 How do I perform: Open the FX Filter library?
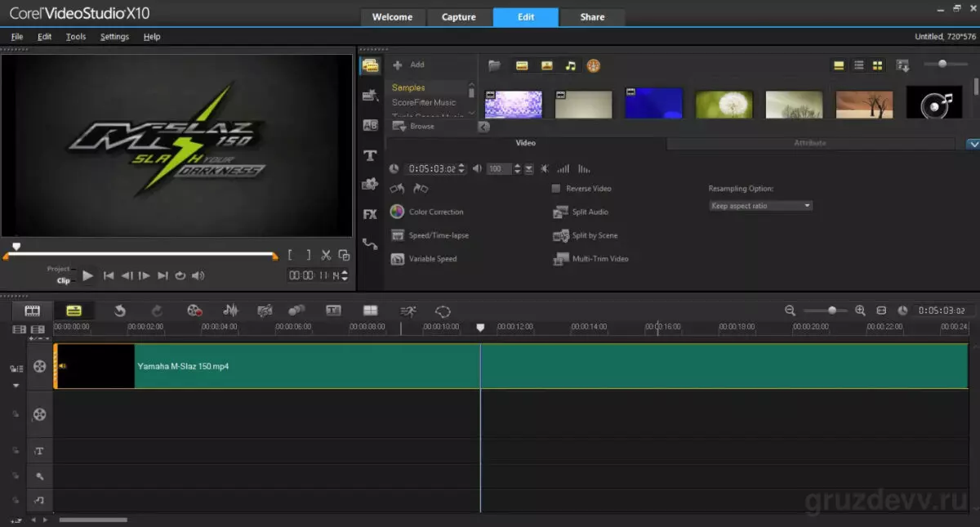pyautogui.click(x=370, y=214)
